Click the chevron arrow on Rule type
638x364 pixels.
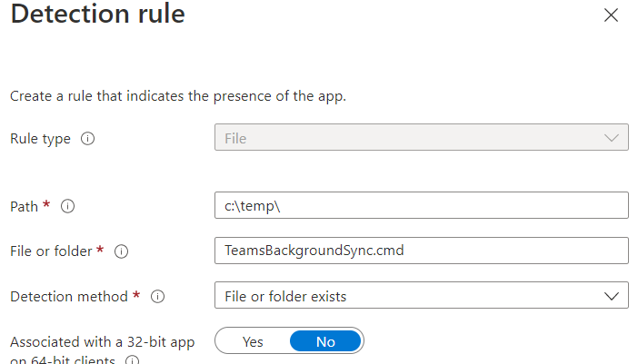click(x=611, y=138)
